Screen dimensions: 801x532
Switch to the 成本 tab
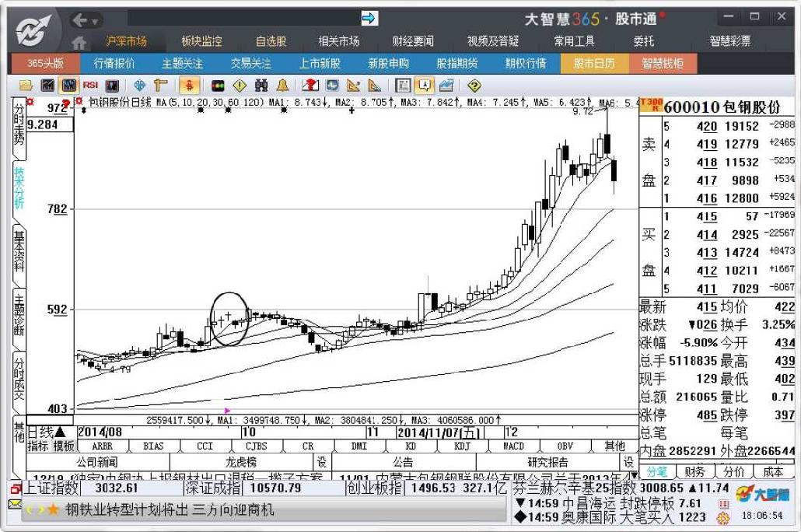(773, 471)
